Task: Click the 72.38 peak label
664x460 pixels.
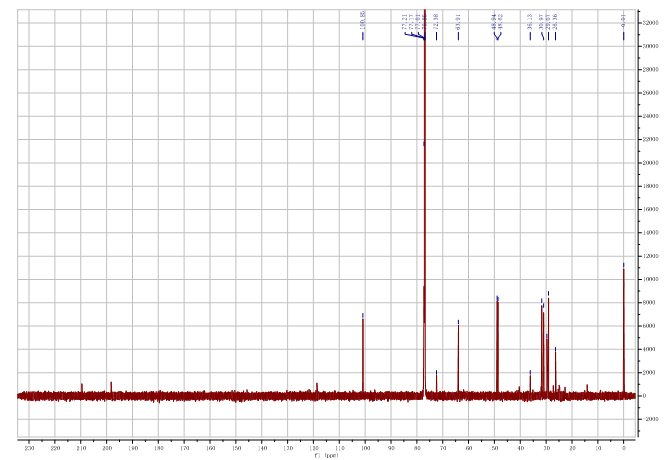Action: tap(436, 22)
